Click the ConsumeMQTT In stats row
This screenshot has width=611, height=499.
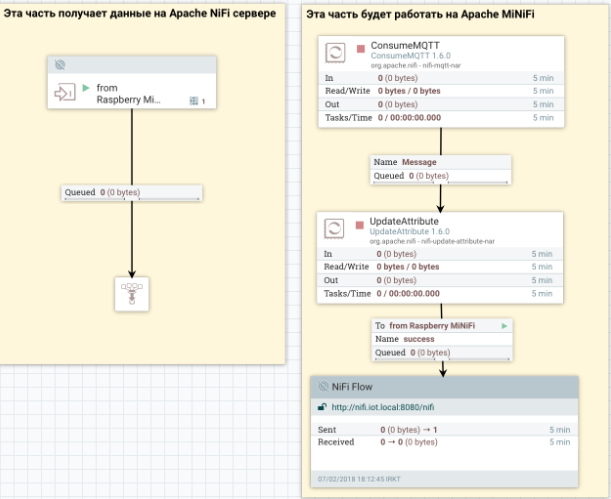(441, 78)
